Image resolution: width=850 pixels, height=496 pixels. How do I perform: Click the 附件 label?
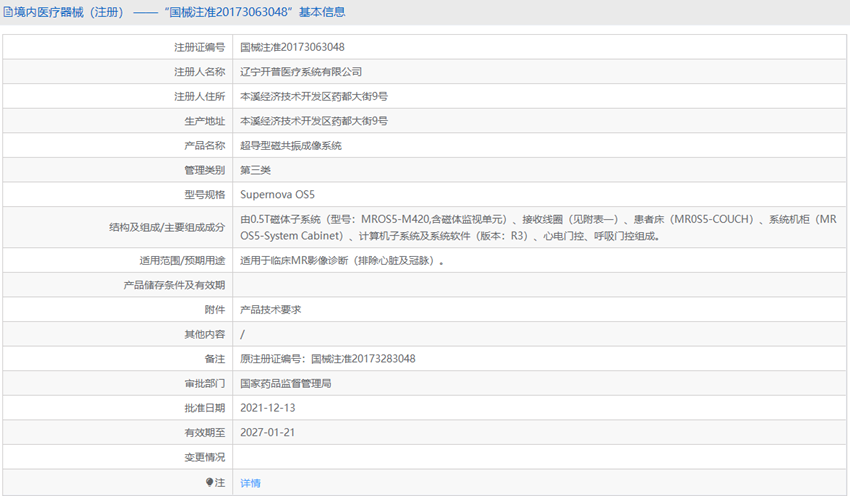[215, 310]
